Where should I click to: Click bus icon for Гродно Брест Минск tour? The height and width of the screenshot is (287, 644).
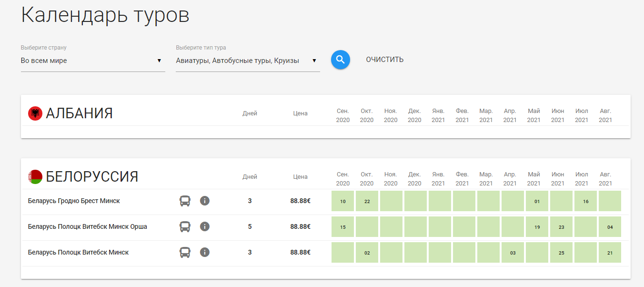coord(185,201)
